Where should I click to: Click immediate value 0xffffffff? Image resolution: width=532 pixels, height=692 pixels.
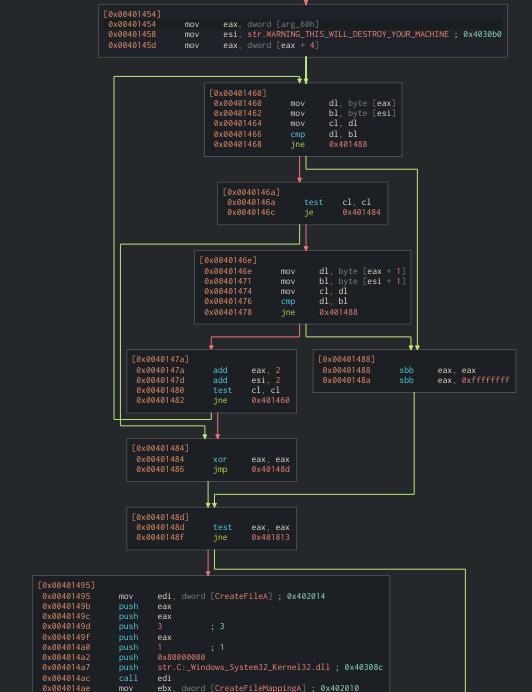[485, 380]
